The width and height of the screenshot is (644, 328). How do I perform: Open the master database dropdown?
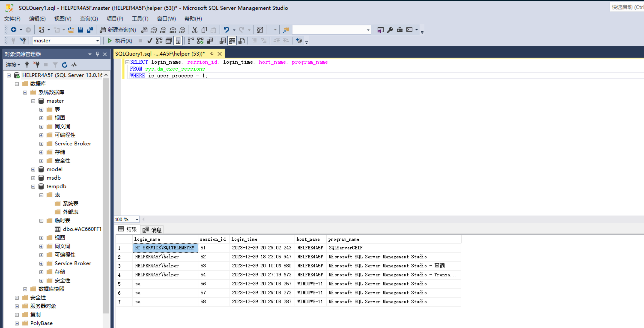click(97, 41)
